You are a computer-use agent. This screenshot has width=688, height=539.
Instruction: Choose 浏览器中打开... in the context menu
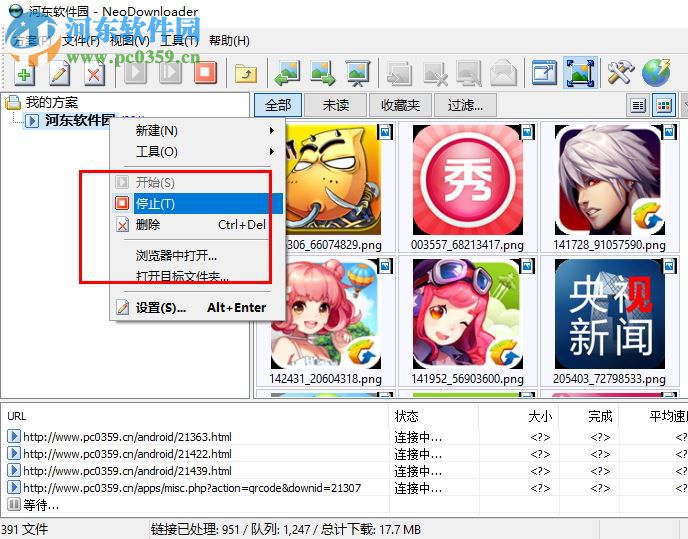point(197,255)
